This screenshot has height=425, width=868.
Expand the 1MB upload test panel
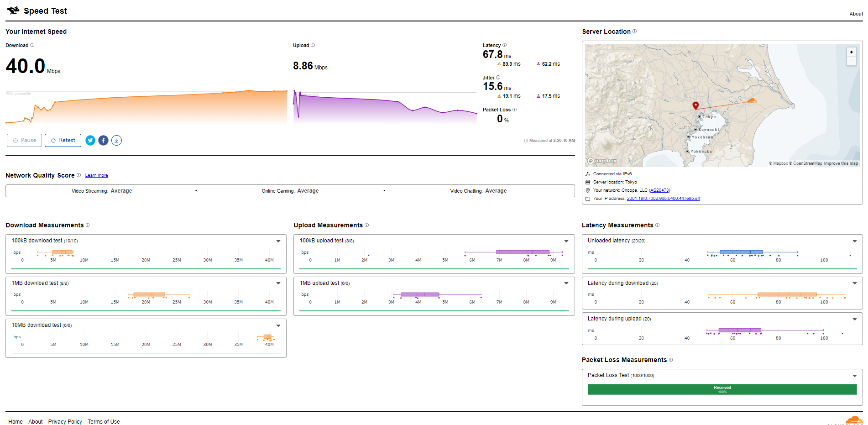click(566, 283)
